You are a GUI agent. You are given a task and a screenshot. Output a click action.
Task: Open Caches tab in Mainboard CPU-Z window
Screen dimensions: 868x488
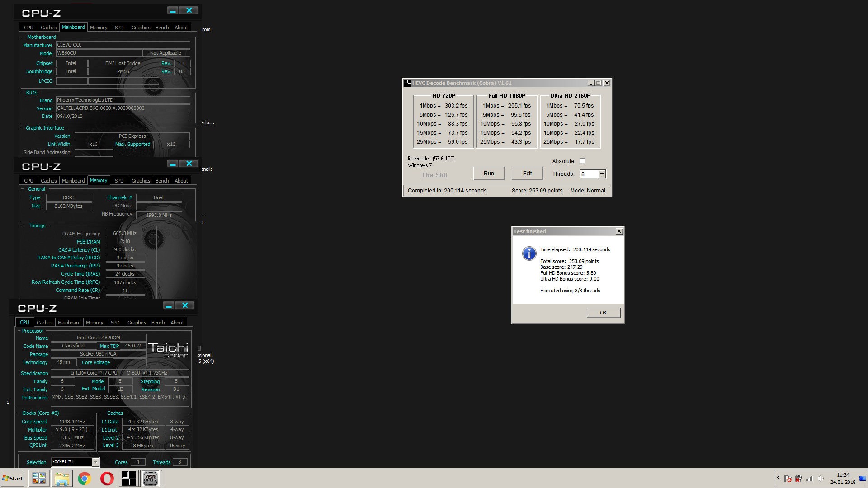point(49,28)
